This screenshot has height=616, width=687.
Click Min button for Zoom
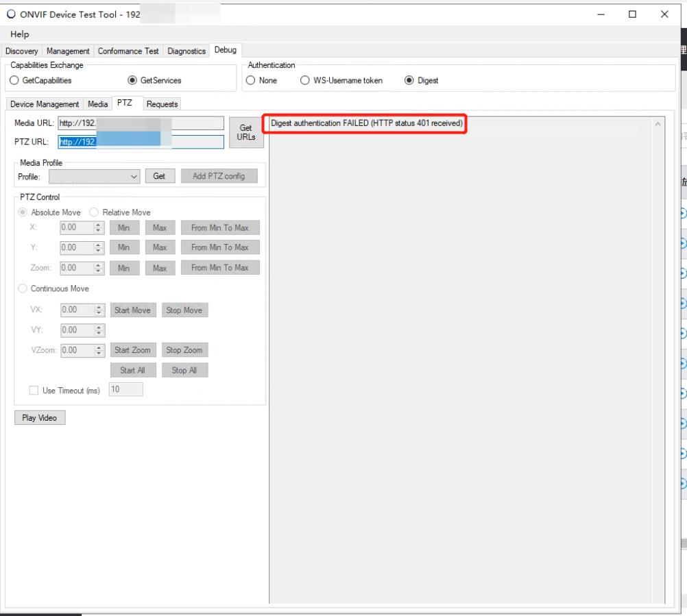124,268
